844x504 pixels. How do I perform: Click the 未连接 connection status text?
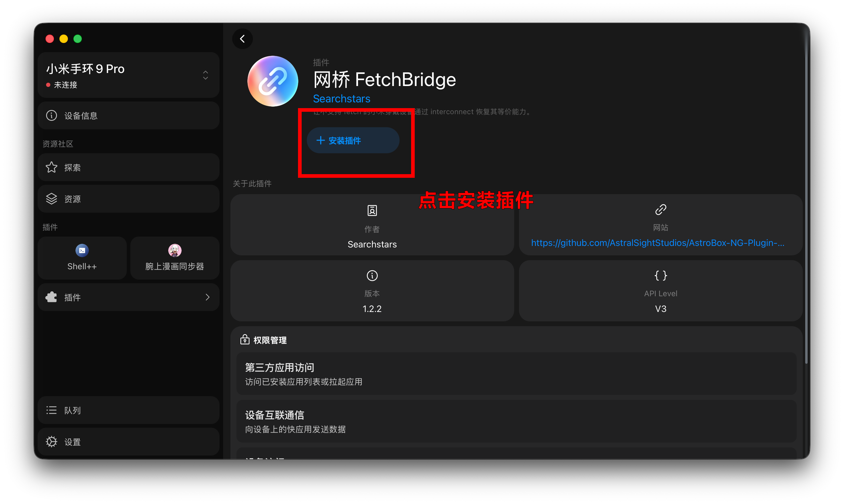pos(65,85)
